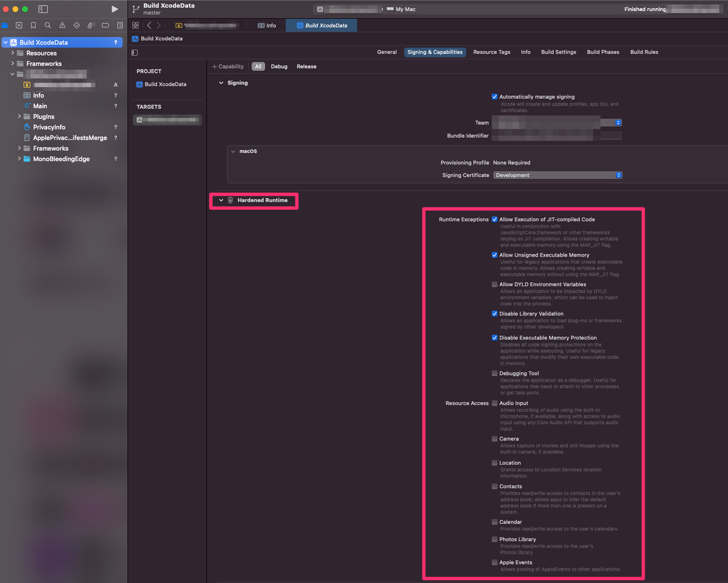Go back in editor history
This screenshot has width=728, height=583.
(x=149, y=25)
